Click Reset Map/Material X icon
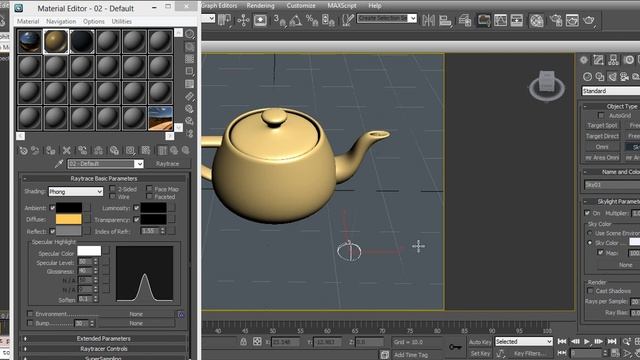The image size is (640, 360). pyautogui.click(x=67, y=151)
